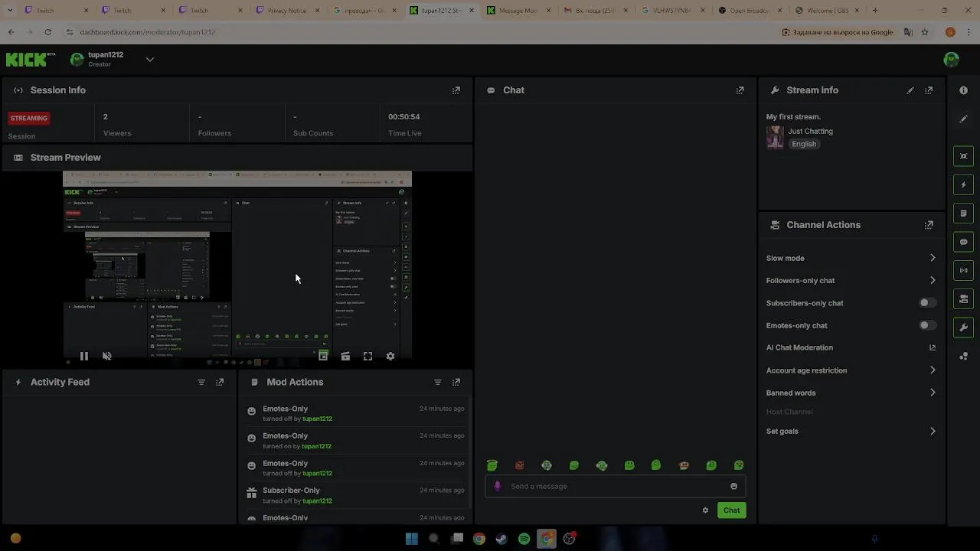Toggle the Mod Actions document sidebar icon
This screenshot has height=551, width=980.
click(x=963, y=213)
